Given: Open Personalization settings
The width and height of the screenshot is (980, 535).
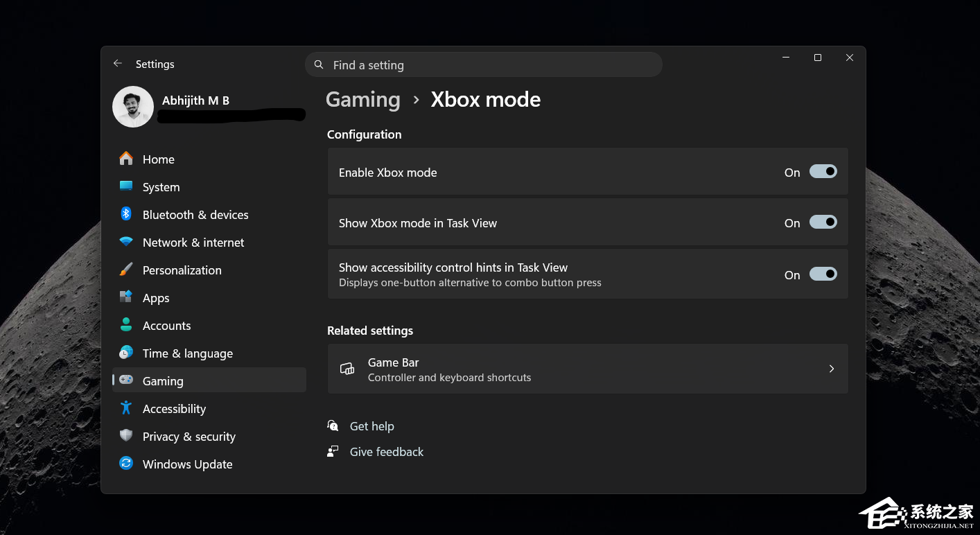Looking at the screenshot, I should pyautogui.click(x=209, y=270).
